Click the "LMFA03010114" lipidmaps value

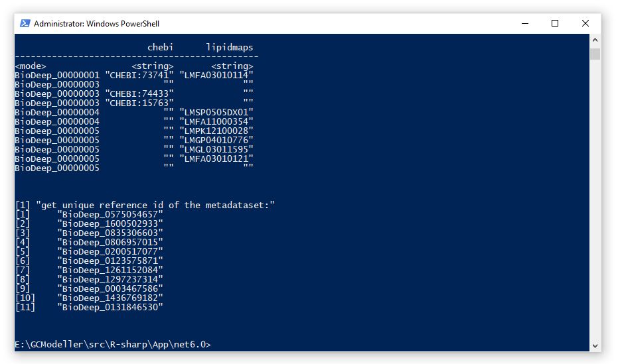point(216,75)
